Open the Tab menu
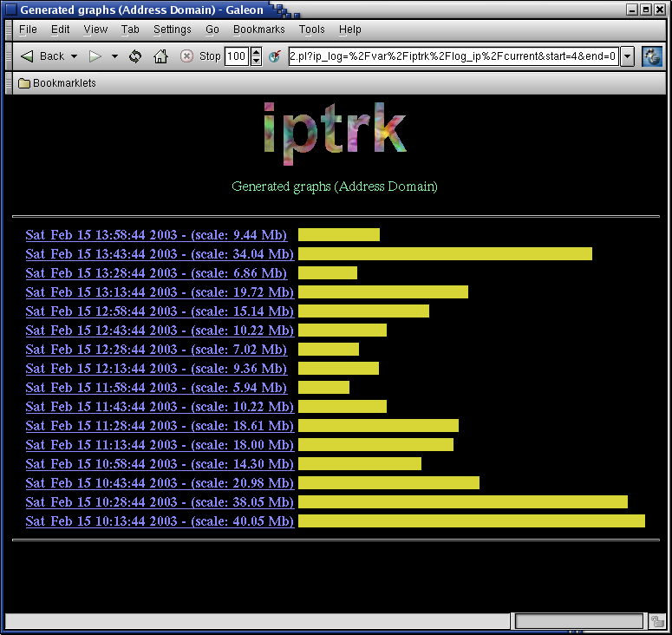 pyautogui.click(x=130, y=29)
